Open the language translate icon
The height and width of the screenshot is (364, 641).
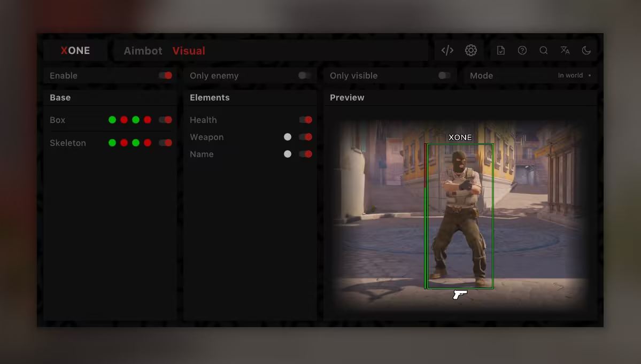click(565, 50)
